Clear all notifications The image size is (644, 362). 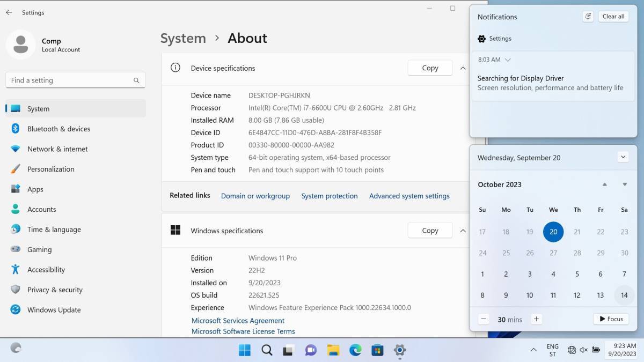click(613, 17)
